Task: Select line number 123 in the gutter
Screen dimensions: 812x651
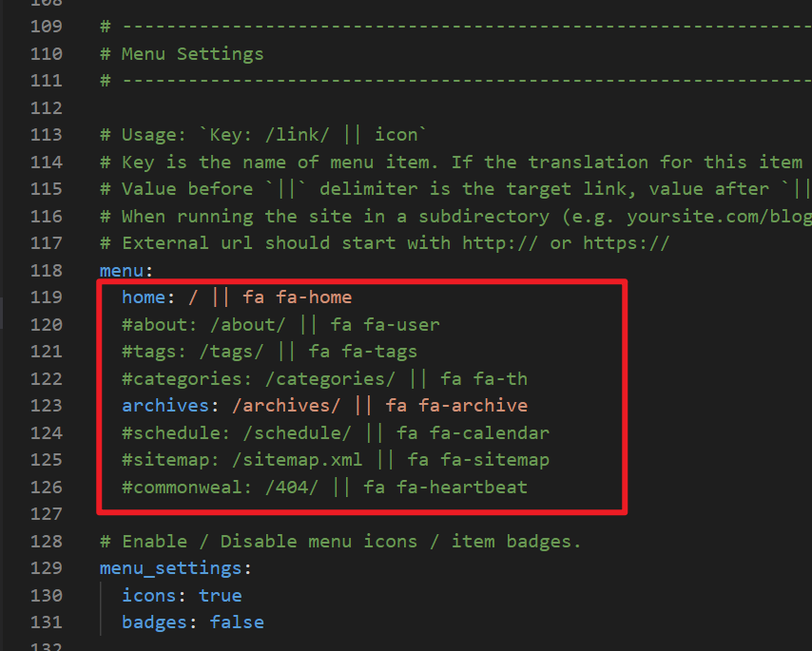Action: point(47,406)
